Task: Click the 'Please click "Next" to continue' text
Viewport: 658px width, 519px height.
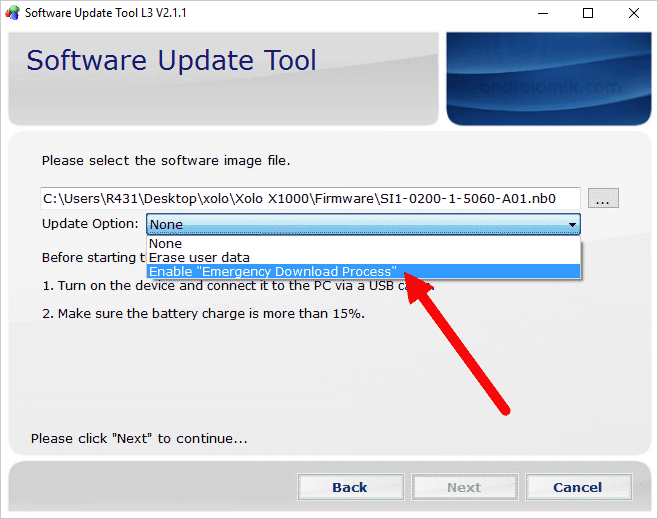Action: 139,438
